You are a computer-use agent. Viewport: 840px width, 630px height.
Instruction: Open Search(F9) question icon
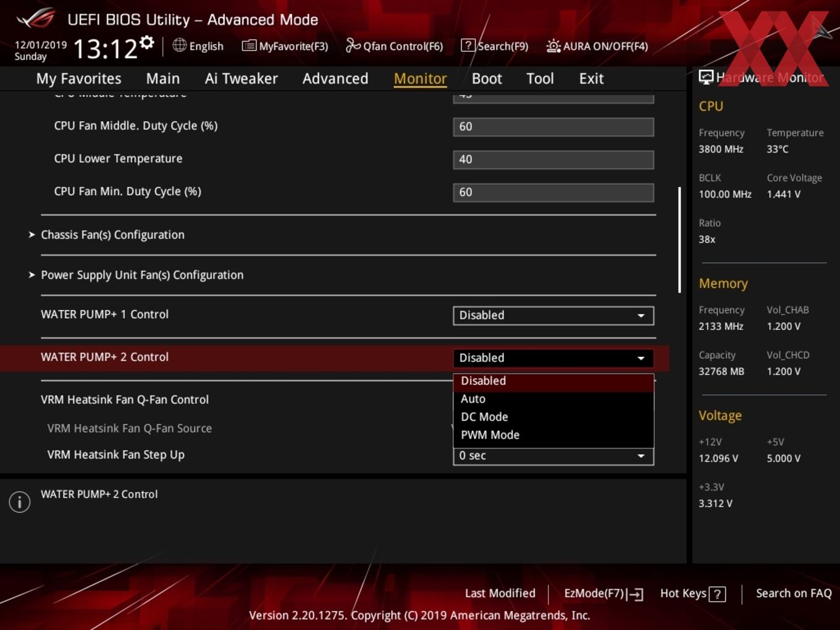coord(468,45)
